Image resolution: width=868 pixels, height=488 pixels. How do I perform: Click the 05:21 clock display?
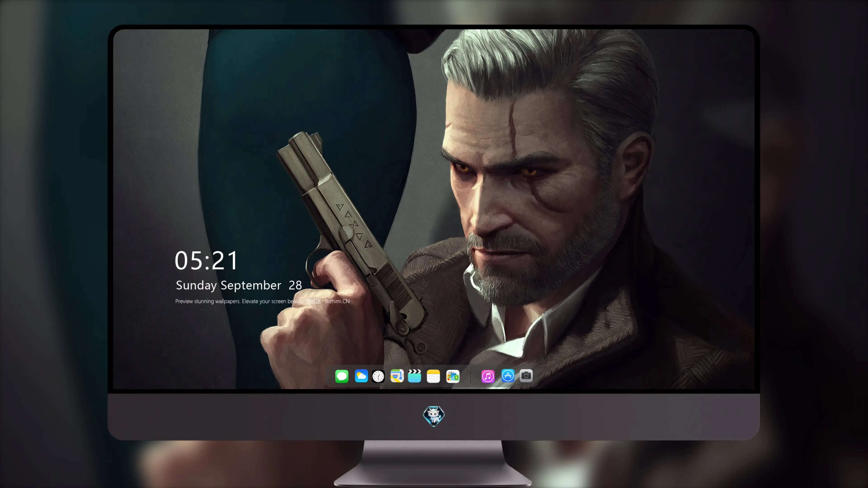pyautogui.click(x=206, y=261)
